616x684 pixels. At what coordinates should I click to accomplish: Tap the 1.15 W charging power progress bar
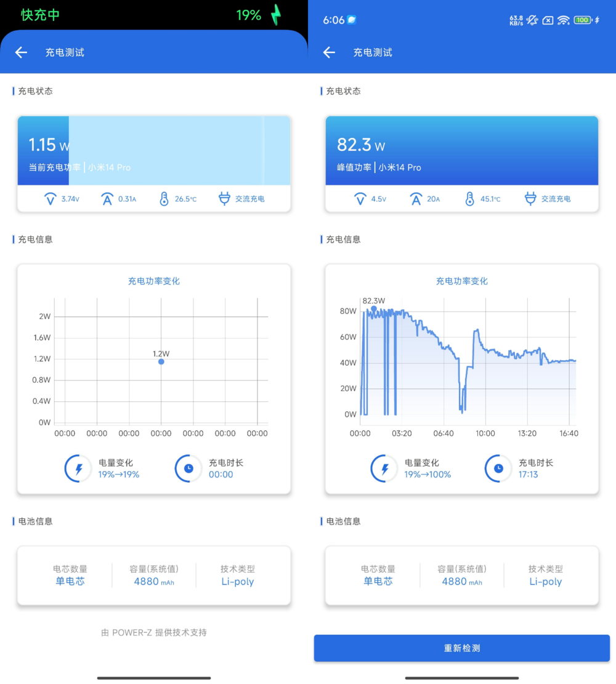[154, 151]
